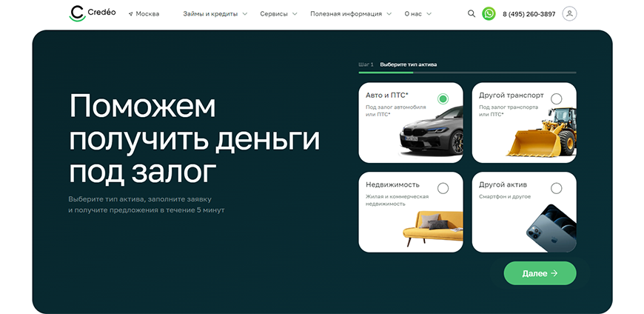
Task: Expand the Полезная информация dropdown
Action: click(351, 14)
